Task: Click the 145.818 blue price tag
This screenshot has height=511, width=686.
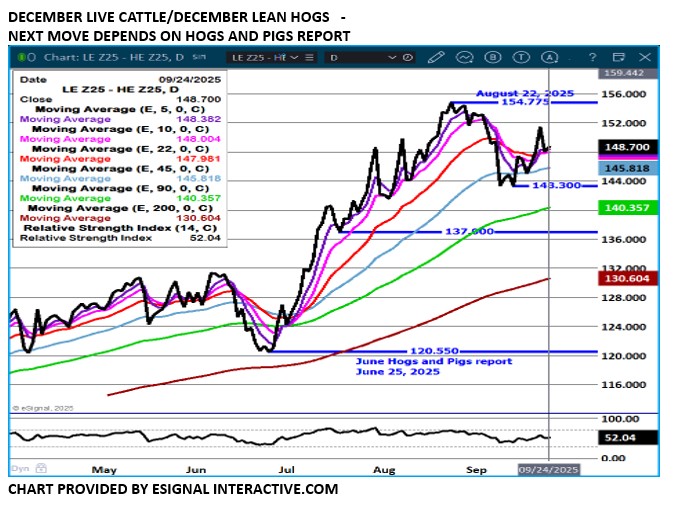Action: (x=627, y=168)
